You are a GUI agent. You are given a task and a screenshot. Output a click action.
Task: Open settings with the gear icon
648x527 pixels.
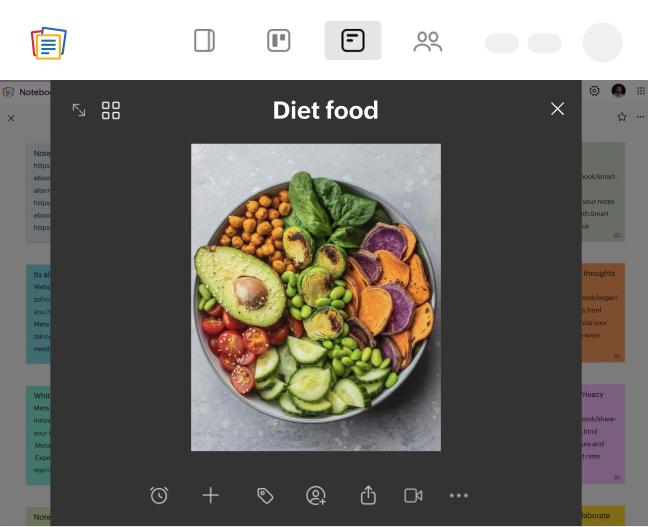pyautogui.click(x=594, y=91)
